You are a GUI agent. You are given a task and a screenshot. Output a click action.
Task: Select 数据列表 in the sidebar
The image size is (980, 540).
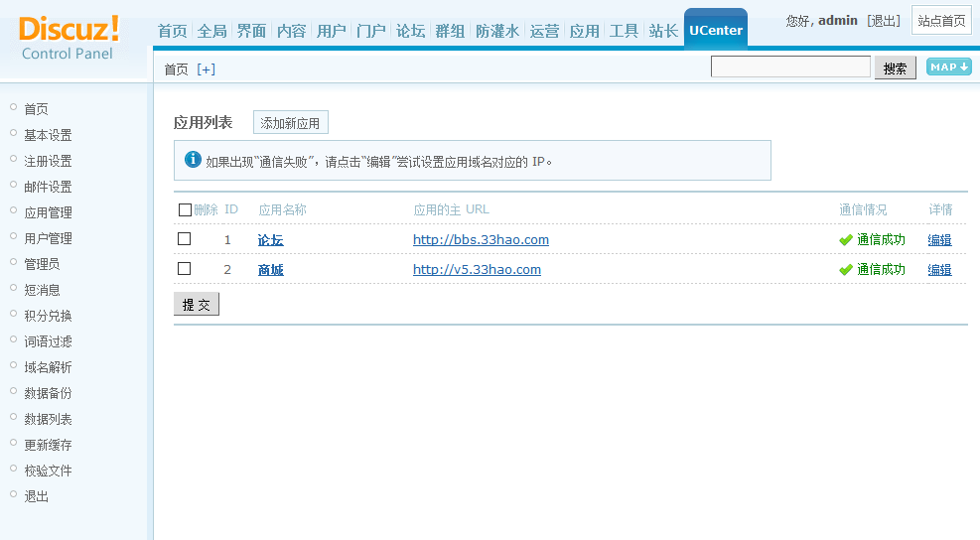tap(48, 419)
